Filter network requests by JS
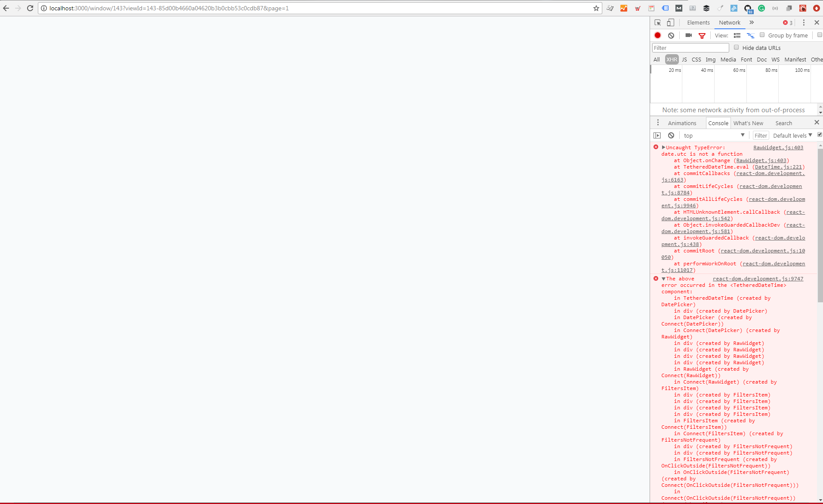The image size is (823, 504). coord(684,59)
